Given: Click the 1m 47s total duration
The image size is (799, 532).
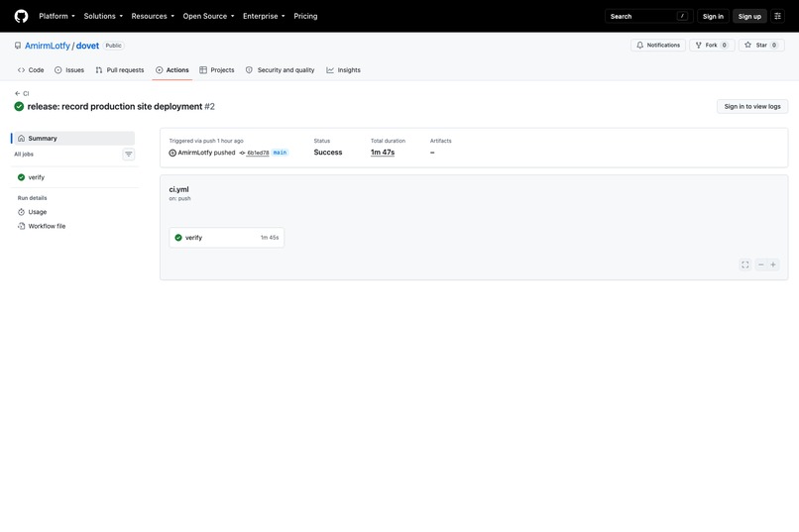Looking at the screenshot, I should (x=383, y=153).
